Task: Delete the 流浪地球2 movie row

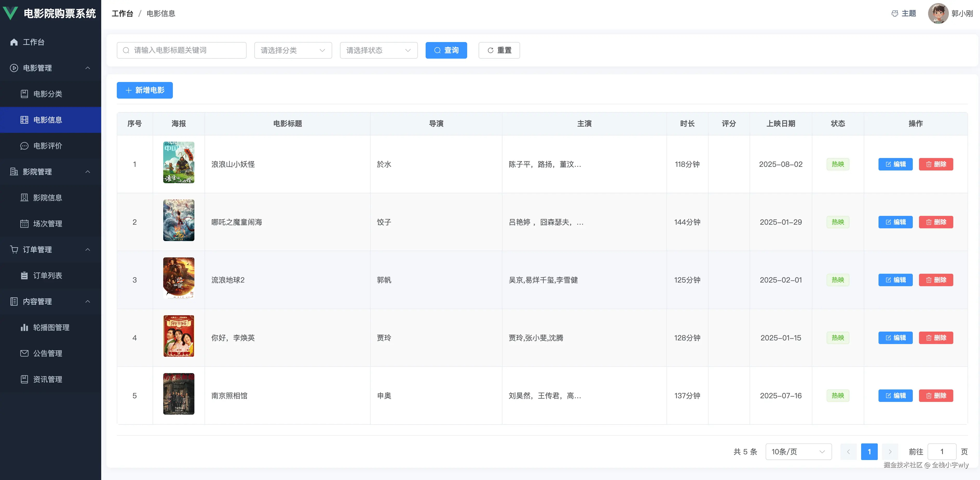Action: [935, 280]
